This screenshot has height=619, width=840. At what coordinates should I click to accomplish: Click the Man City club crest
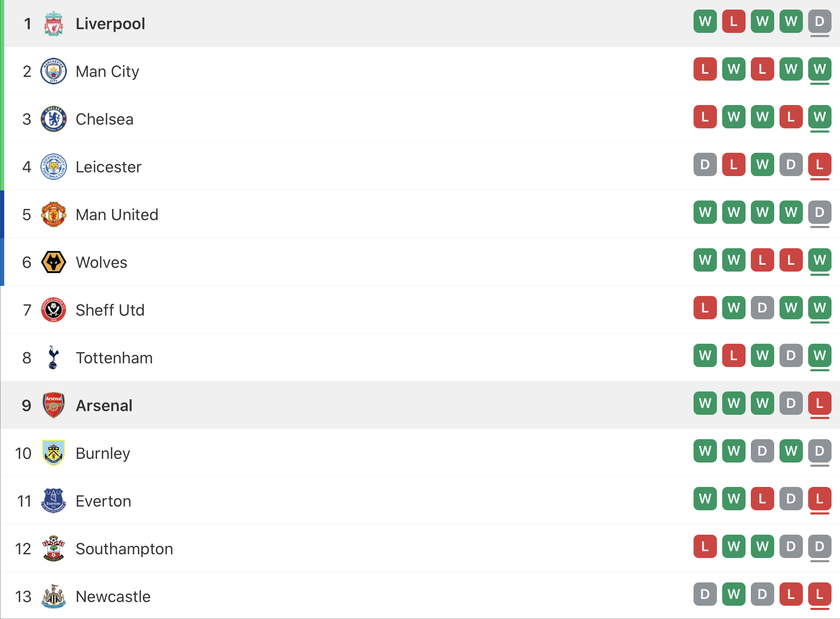[54, 71]
